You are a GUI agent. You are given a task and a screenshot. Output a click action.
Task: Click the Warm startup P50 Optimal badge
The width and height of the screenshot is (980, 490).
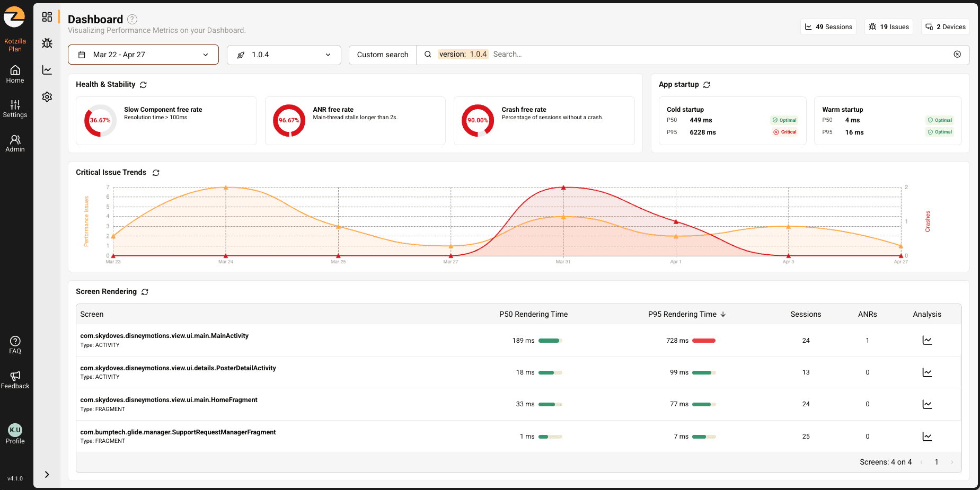point(940,120)
